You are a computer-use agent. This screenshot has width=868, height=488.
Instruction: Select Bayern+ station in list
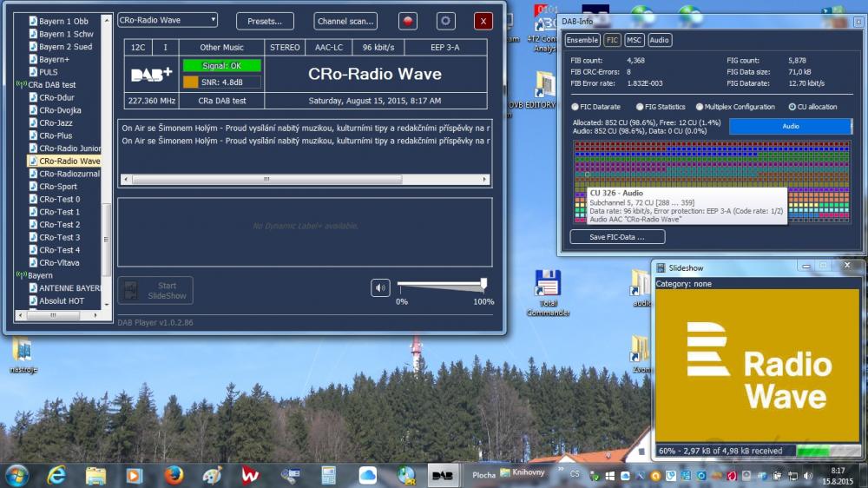(54, 59)
